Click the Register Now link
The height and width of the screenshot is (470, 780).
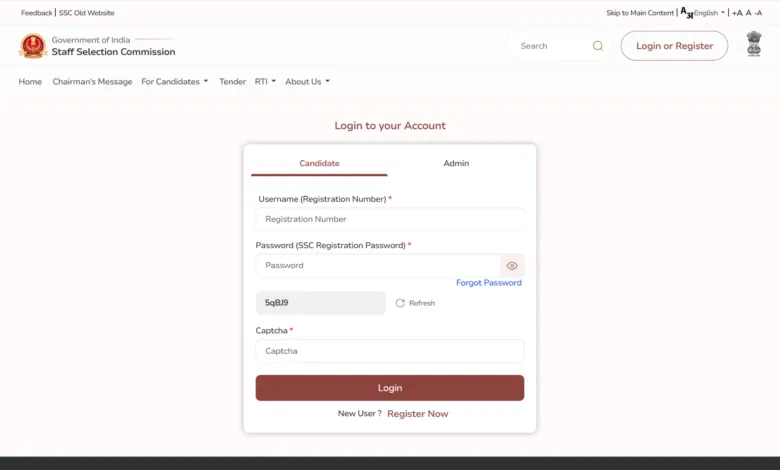pyautogui.click(x=417, y=414)
